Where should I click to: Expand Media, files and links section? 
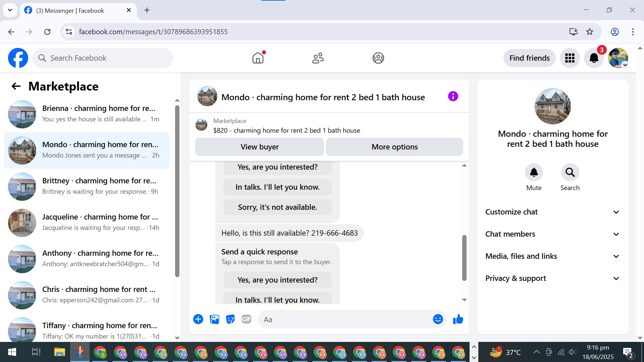pos(552,256)
